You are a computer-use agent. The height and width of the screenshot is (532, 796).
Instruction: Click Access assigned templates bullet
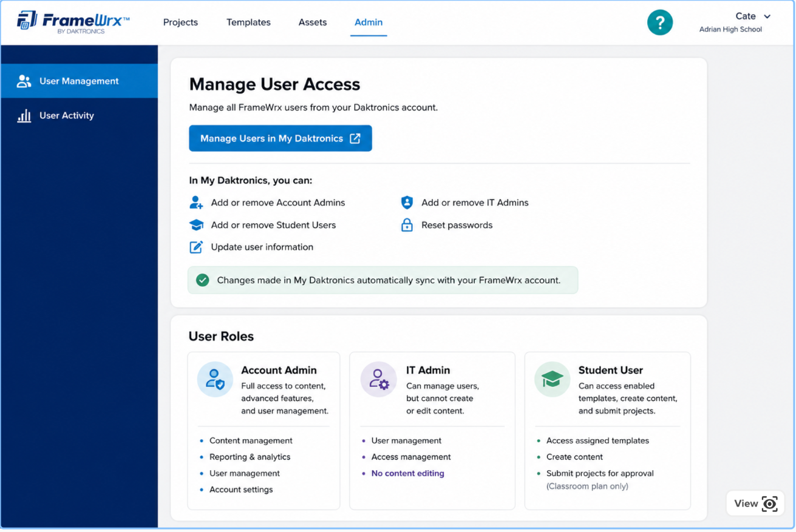[x=597, y=441]
